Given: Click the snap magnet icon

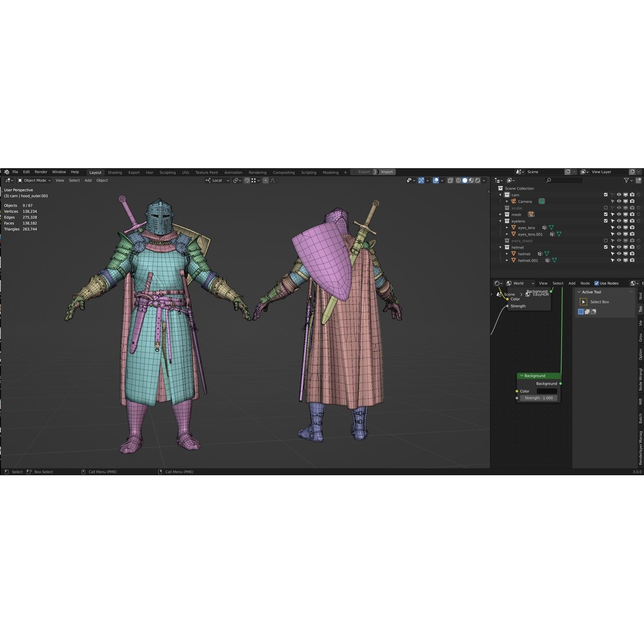Looking at the screenshot, I should pyautogui.click(x=247, y=180).
